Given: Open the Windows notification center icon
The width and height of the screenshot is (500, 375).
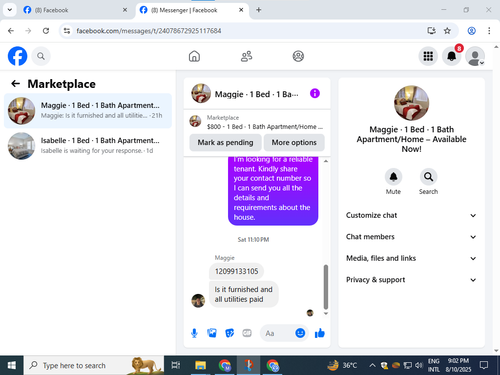Looking at the screenshot, I should (x=484, y=365).
